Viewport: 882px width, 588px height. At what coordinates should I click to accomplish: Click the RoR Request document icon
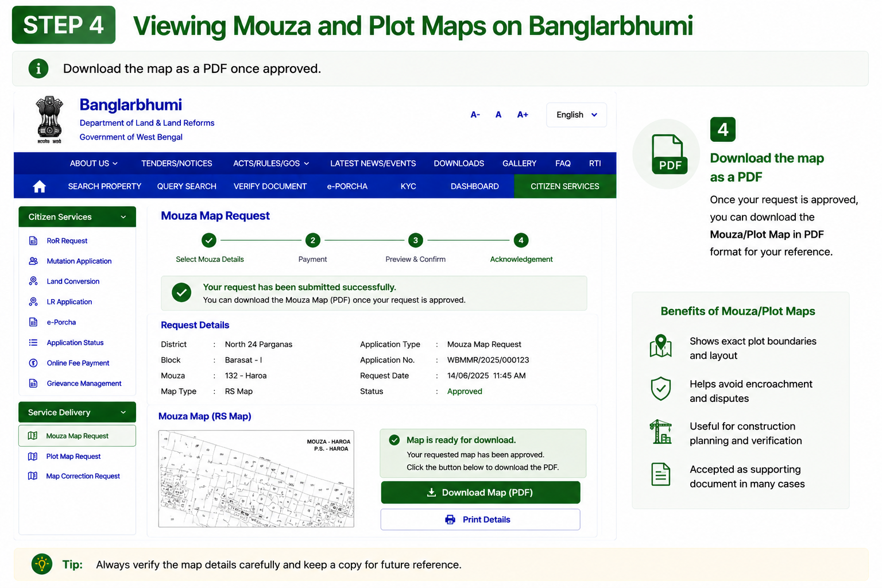pyautogui.click(x=33, y=241)
